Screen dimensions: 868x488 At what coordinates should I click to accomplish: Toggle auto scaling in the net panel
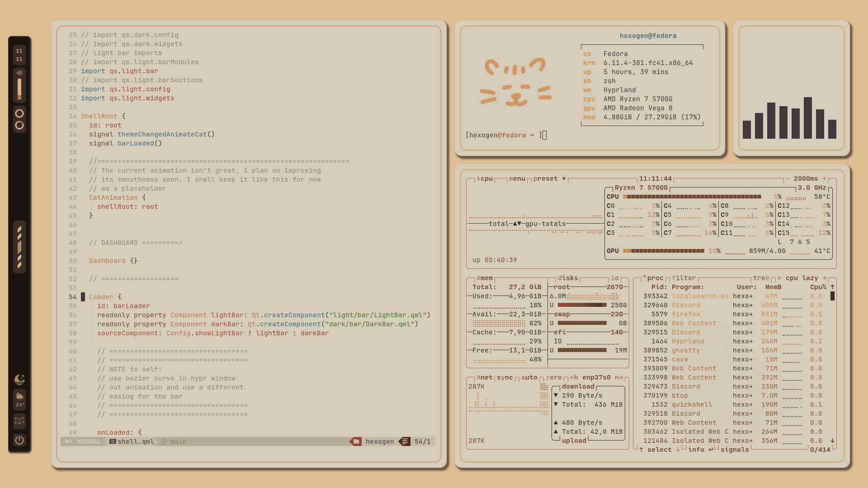(x=529, y=377)
